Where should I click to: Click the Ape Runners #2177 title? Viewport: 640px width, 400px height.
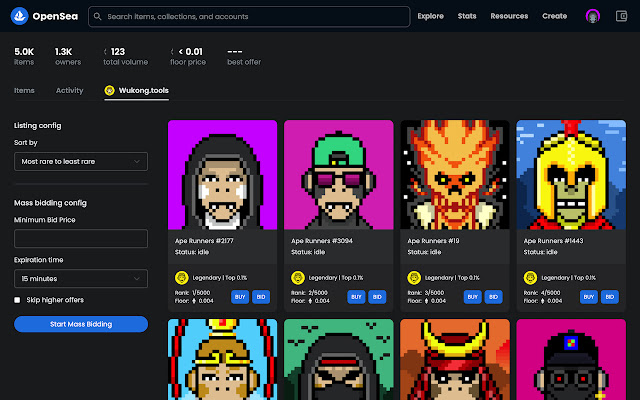pyautogui.click(x=204, y=241)
